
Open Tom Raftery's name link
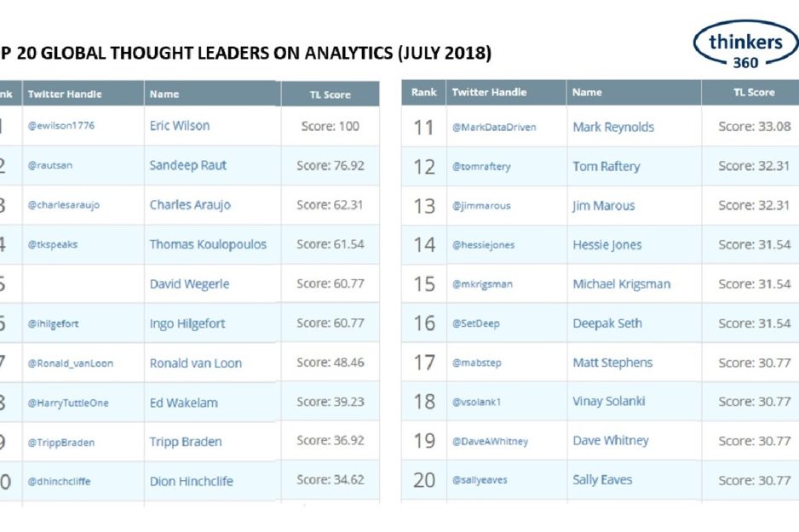(x=606, y=167)
